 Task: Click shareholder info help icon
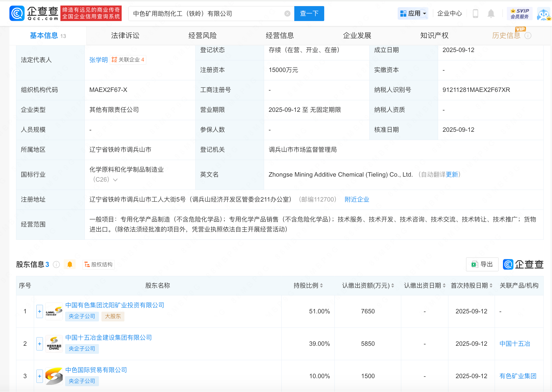click(56, 265)
